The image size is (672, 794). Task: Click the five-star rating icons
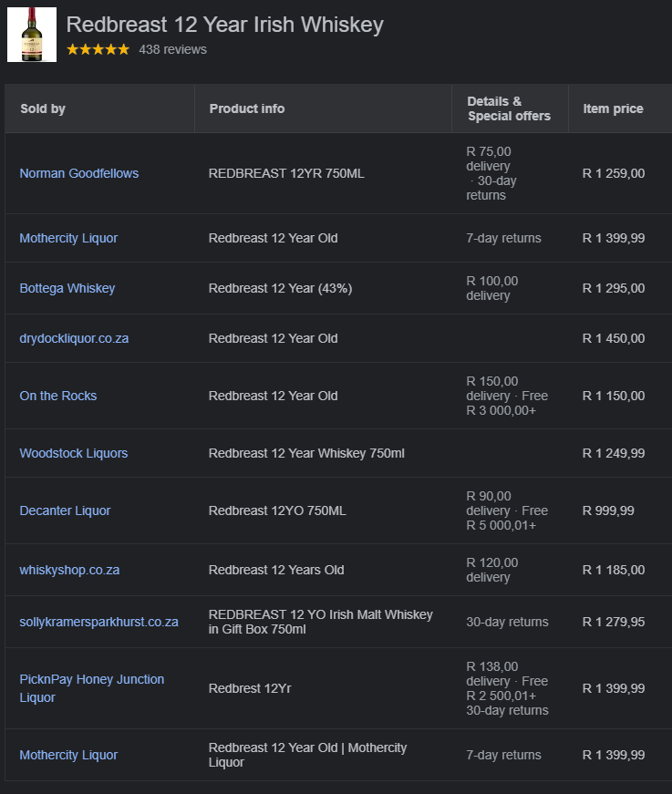98,49
